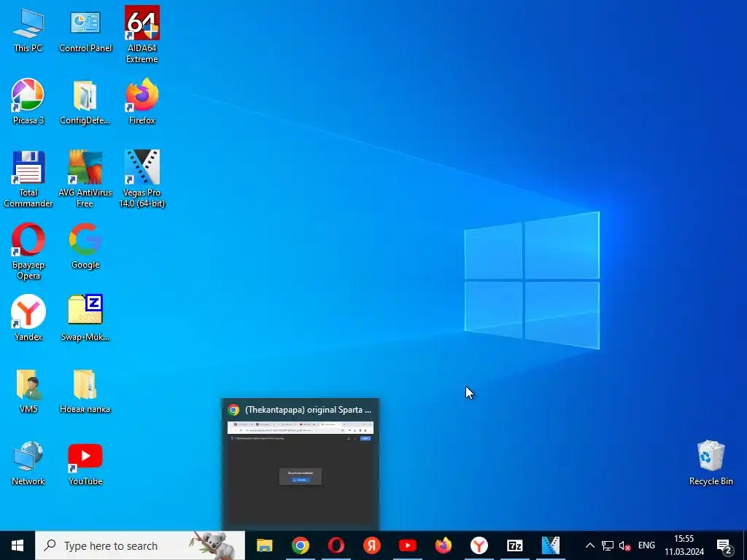Open Firefox from the taskbar

point(443,545)
